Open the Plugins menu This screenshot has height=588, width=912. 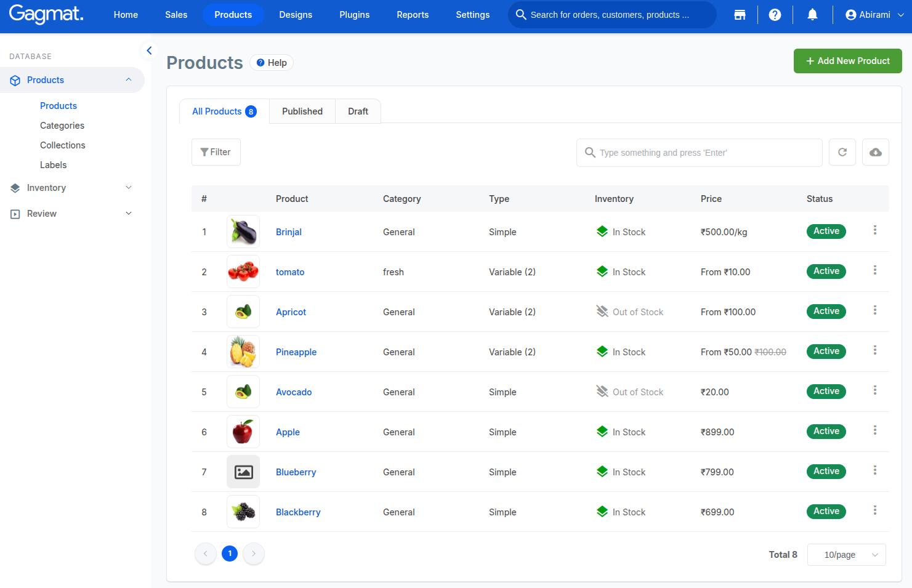click(355, 15)
